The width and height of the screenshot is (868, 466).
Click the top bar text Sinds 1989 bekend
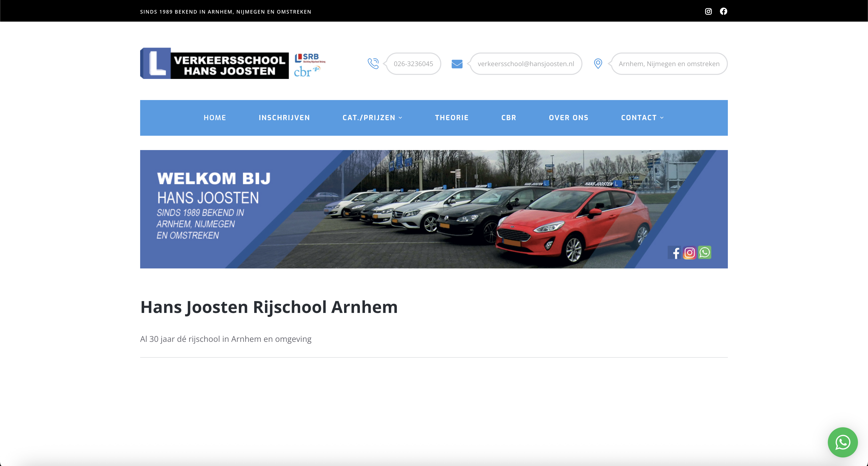pos(226,12)
